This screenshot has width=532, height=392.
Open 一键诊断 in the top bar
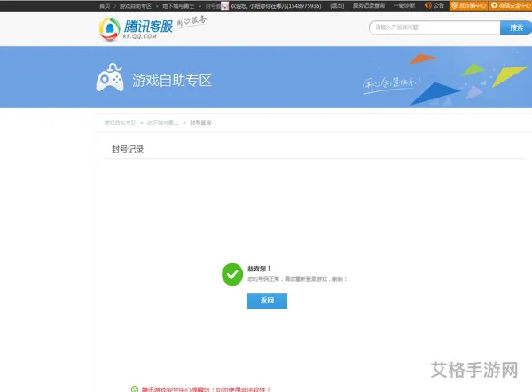tap(404, 6)
